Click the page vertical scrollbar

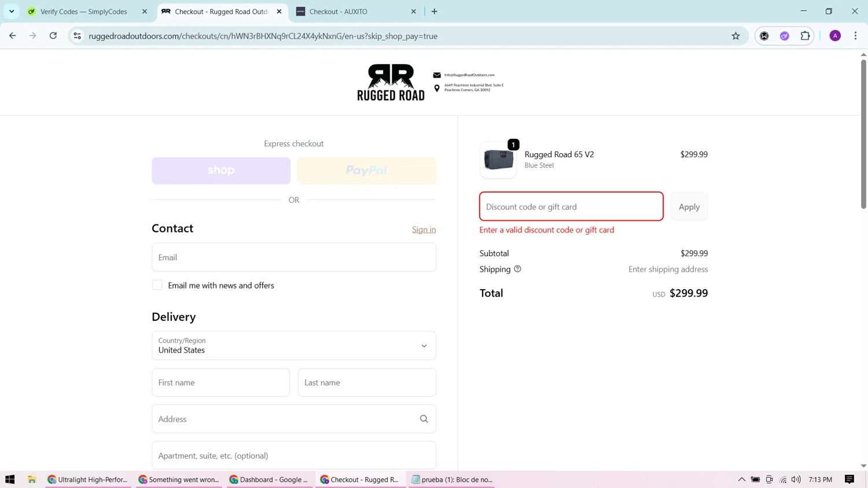pos(863,133)
